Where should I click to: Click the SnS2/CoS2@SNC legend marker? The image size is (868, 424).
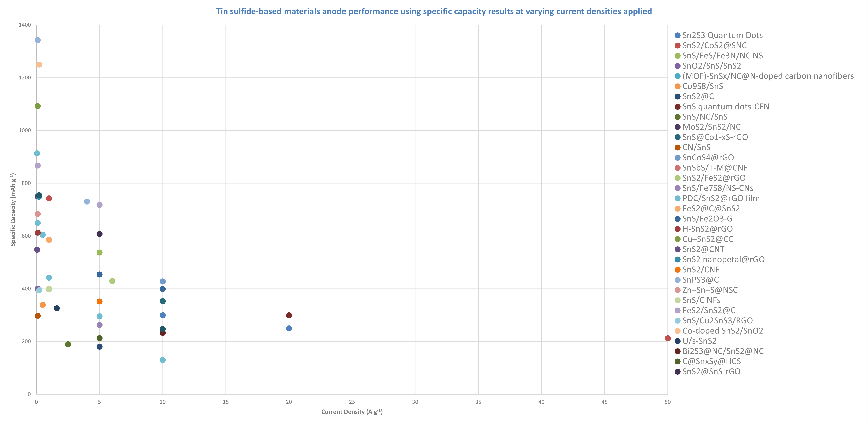click(678, 45)
